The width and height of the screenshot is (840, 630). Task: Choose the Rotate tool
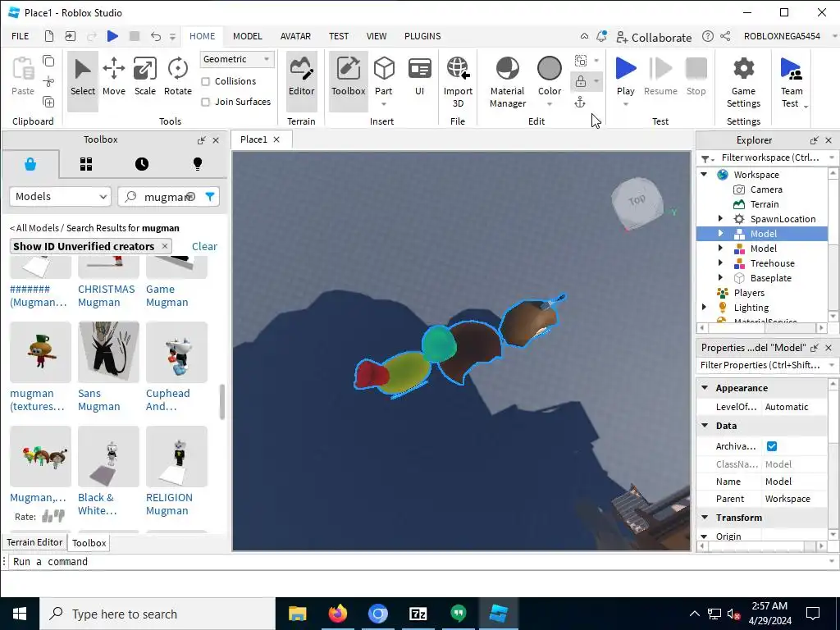click(x=178, y=76)
